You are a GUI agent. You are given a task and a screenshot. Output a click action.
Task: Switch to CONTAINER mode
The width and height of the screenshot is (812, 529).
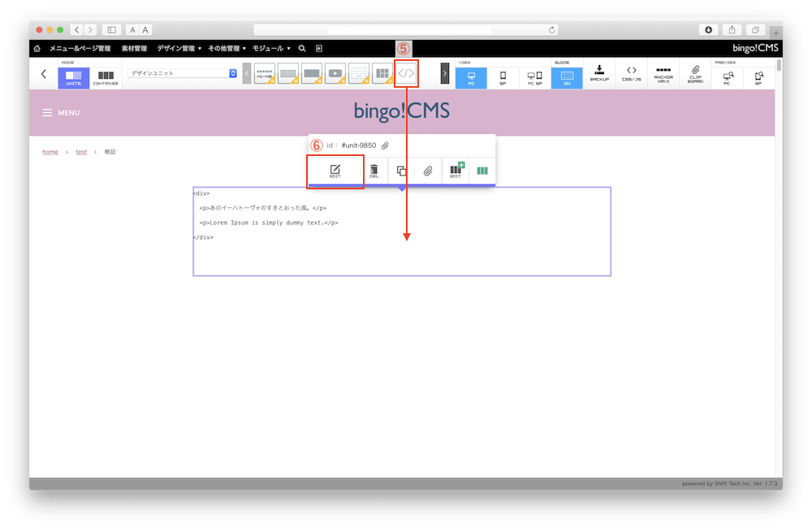(106, 78)
